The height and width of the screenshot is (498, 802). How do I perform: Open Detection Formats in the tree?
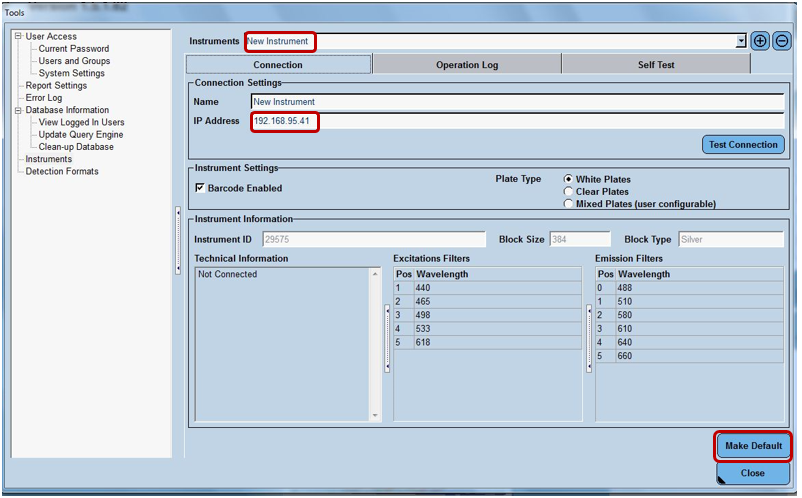pyautogui.click(x=62, y=171)
